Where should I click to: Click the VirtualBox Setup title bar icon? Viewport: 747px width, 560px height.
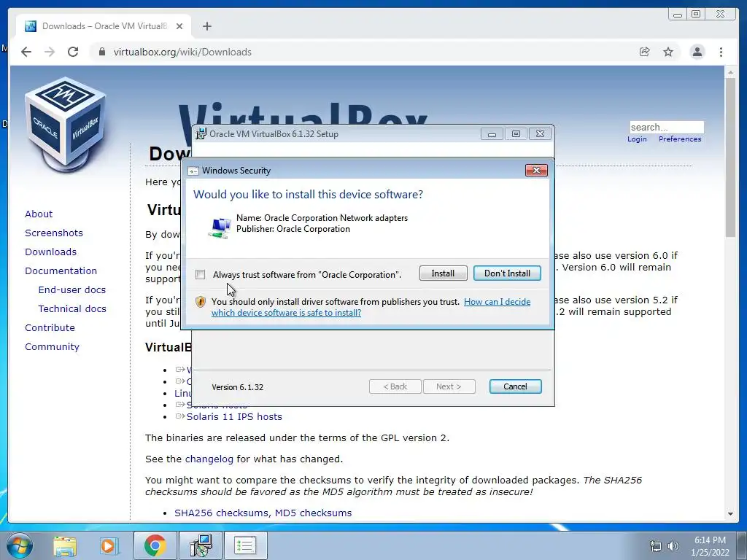201,134
